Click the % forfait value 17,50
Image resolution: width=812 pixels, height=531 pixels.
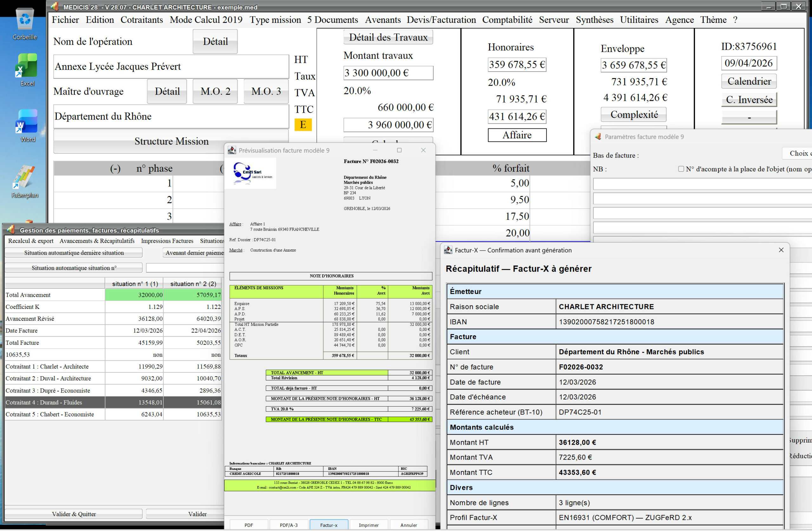point(517,216)
